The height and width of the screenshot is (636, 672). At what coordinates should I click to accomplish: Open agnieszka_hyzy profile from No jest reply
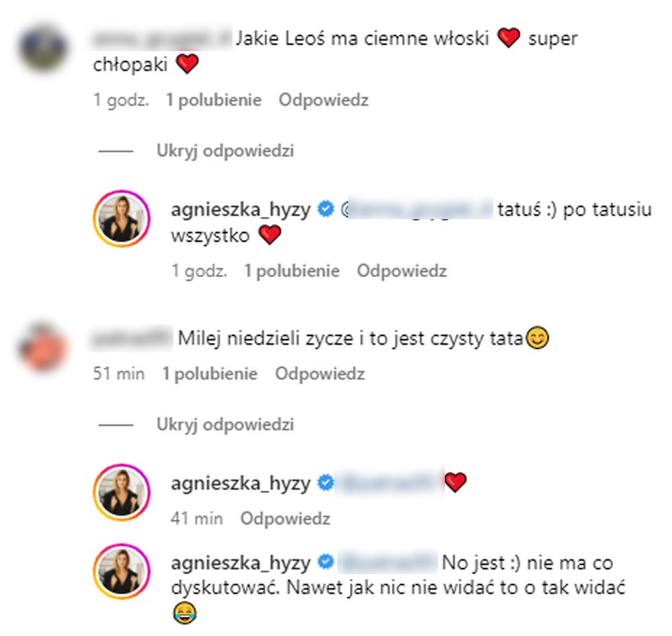pos(241,563)
